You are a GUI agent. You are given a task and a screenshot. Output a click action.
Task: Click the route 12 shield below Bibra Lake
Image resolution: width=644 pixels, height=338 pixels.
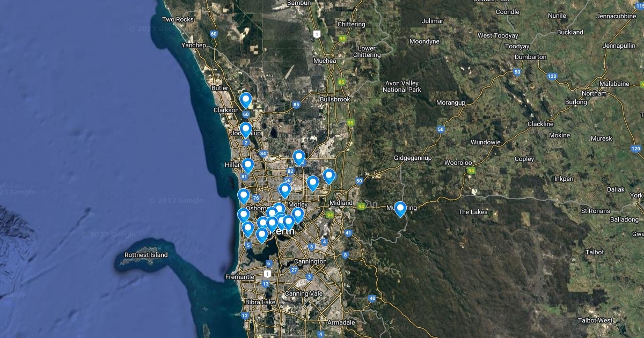click(x=245, y=315)
